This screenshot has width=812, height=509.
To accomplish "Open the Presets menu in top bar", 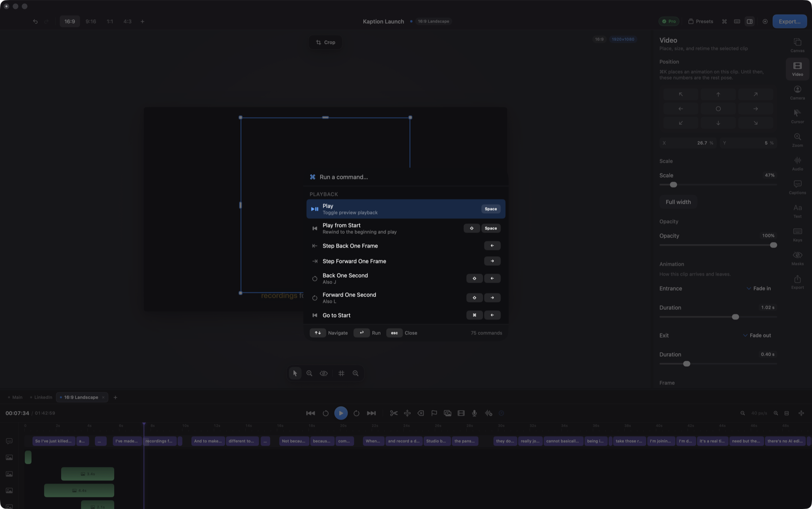I will coord(700,21).
